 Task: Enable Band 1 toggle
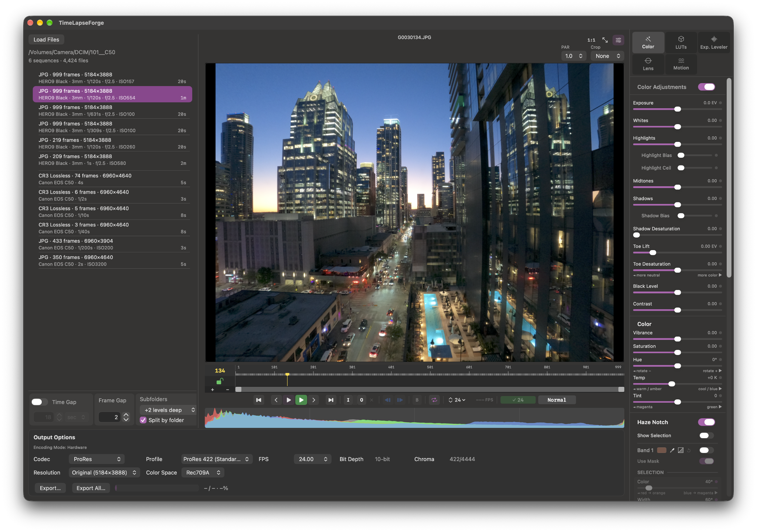pos(706,450)
